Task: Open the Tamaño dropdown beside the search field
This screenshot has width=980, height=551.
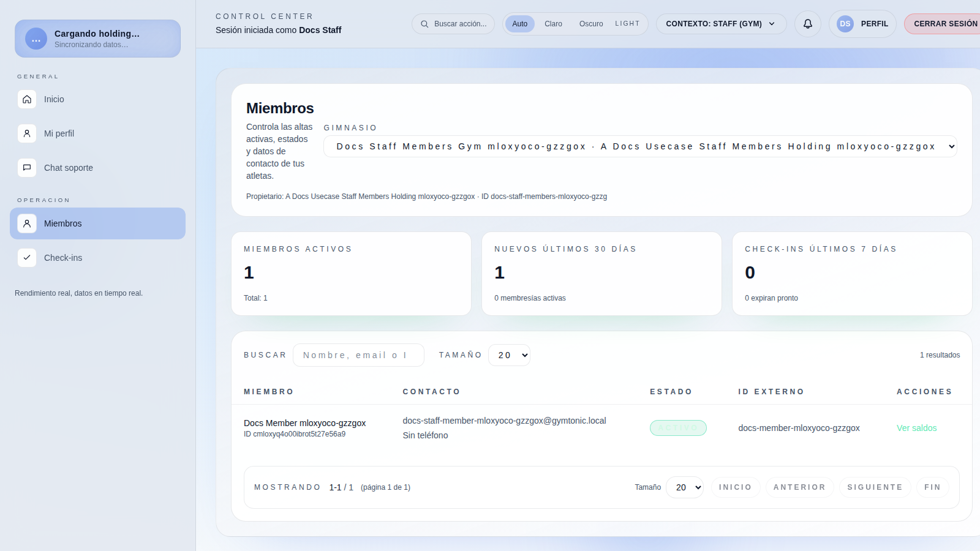Action: click(x=509, y=355)
